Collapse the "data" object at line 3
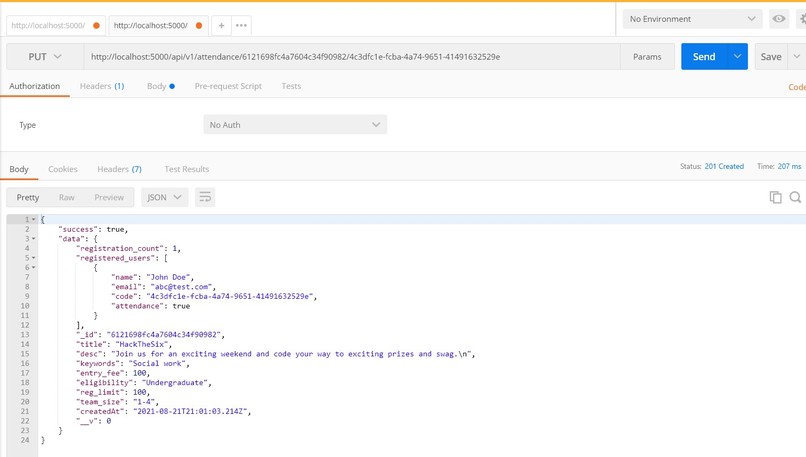 tap(34, 239)
